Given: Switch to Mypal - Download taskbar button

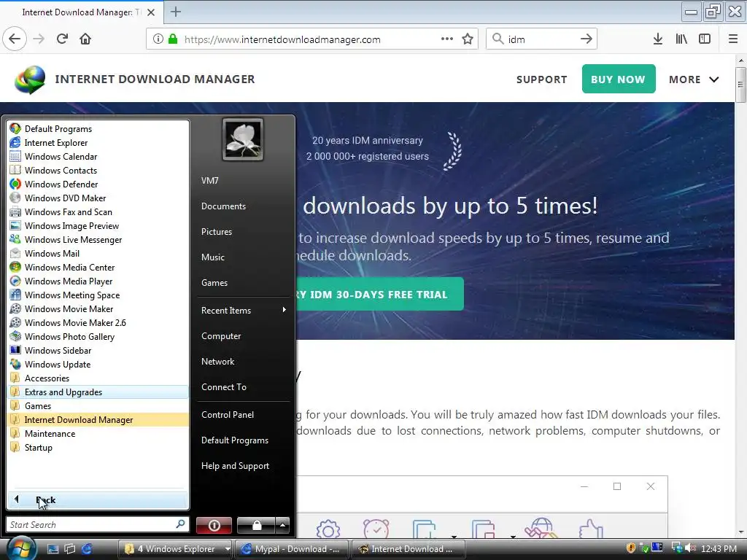Looking at the screenshot, I should tap(291, 548).
